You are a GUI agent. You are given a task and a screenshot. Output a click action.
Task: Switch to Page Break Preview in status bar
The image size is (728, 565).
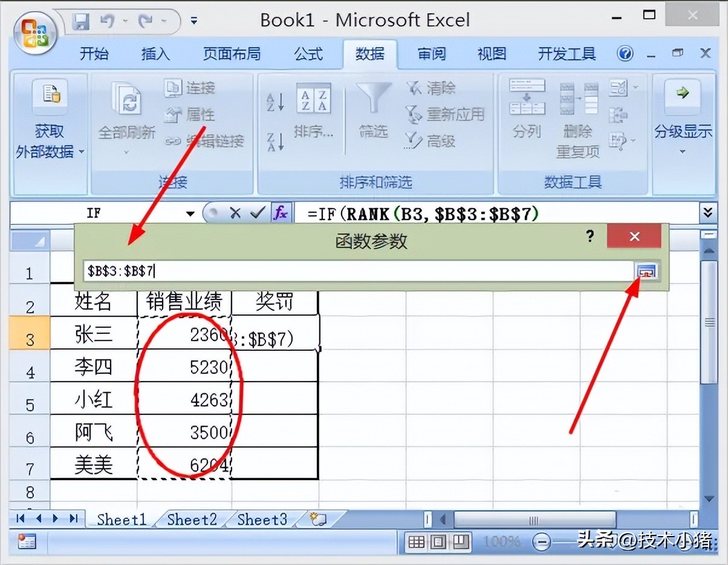click(461, 541)
